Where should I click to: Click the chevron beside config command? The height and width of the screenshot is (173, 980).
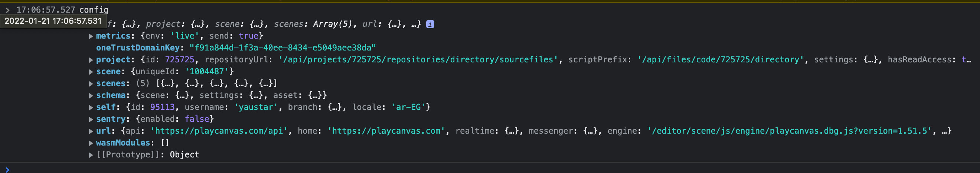tap(7, 10)
